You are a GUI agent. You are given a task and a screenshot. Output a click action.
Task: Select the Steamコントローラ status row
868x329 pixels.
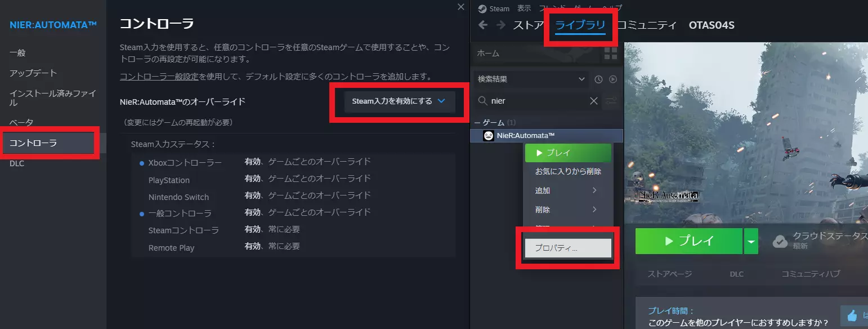[293, 230]
